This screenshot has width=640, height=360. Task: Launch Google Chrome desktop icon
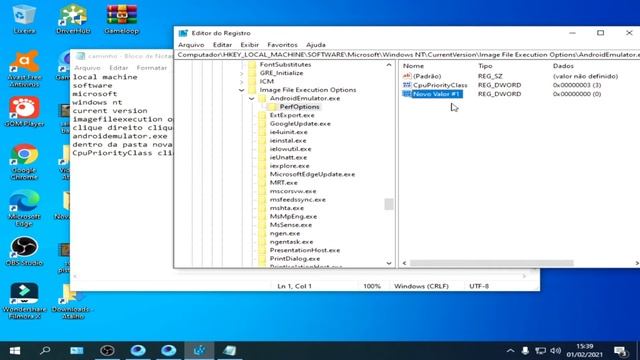coord(24,162)
